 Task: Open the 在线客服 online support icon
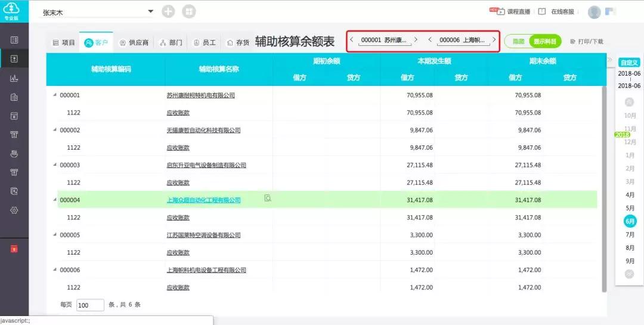[x=541, y=11]
